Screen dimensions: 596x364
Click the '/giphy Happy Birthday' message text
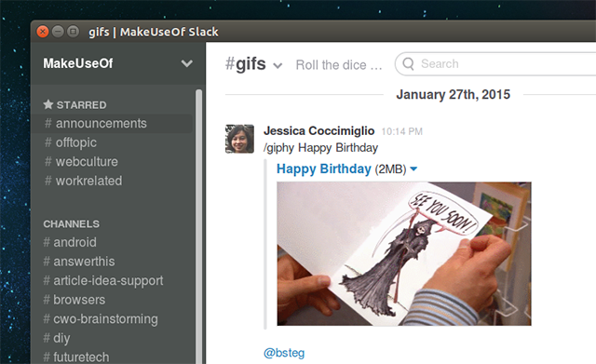tap(320, 148)
